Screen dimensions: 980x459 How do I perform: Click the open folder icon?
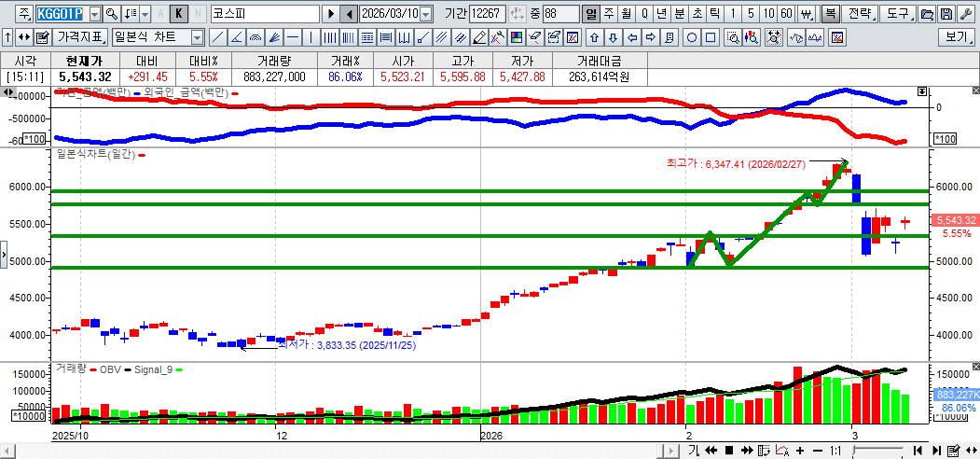(x=927, y=14)
